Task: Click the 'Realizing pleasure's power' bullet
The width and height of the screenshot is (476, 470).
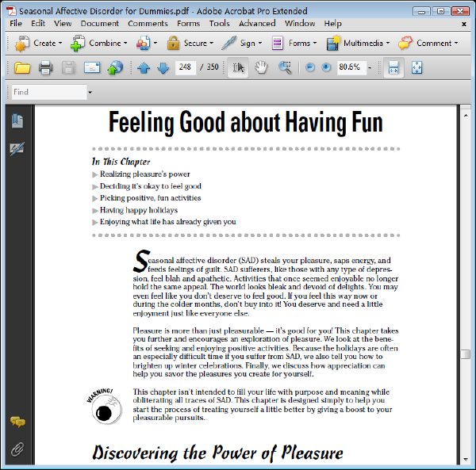Action: (145, 174)
